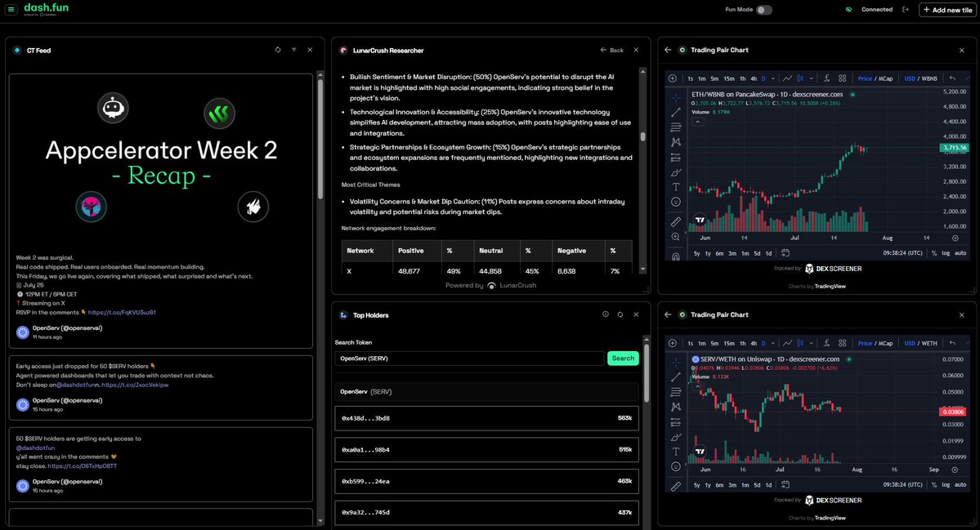This screenshot has width=980, height=530.
Task: Select 1h interval on SERV/WETH chart
Action: click(742, 343)
